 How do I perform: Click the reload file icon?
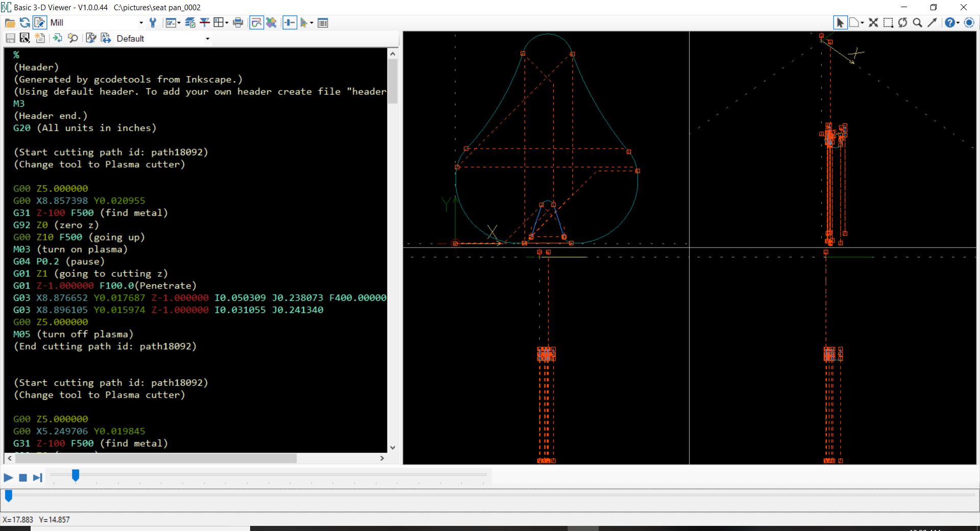tap(24, 23)
